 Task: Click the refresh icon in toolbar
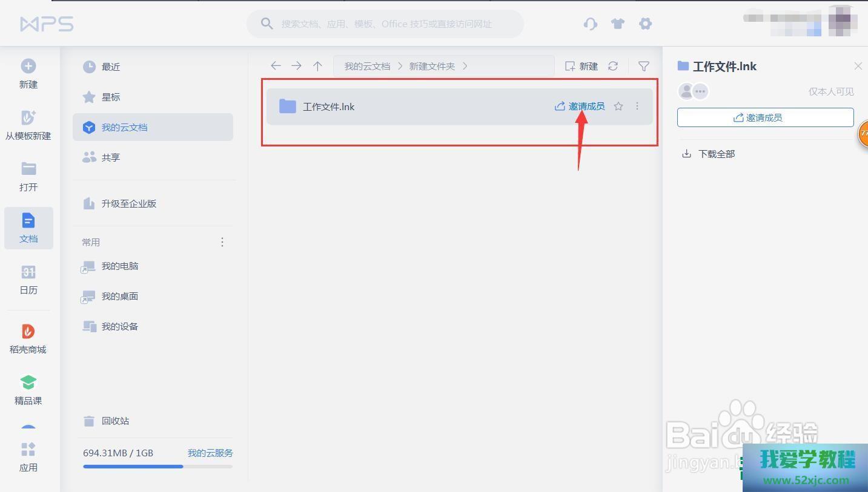point(613,66)
